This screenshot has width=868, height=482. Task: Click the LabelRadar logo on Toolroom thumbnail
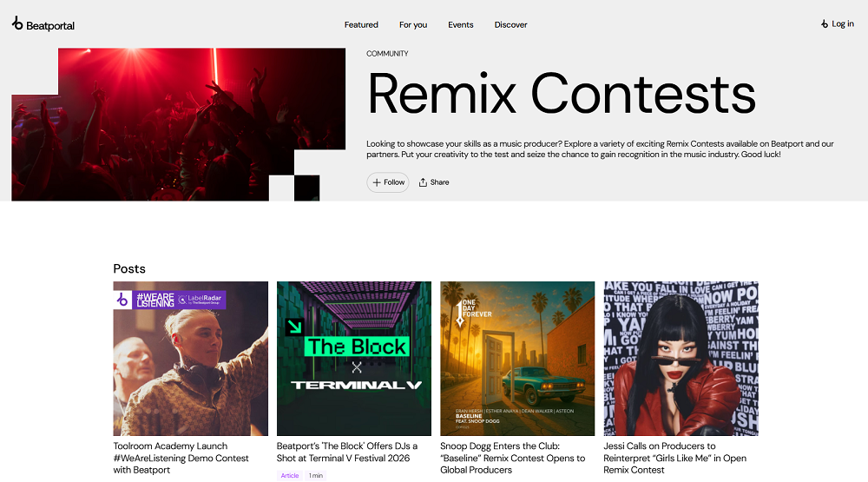200,300
